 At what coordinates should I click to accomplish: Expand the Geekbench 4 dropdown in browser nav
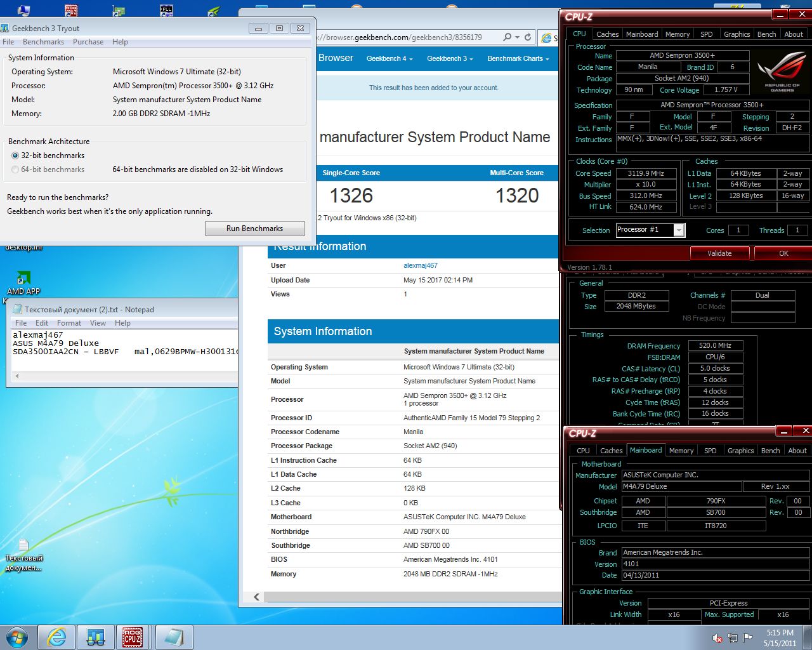[x=390, y=58]
